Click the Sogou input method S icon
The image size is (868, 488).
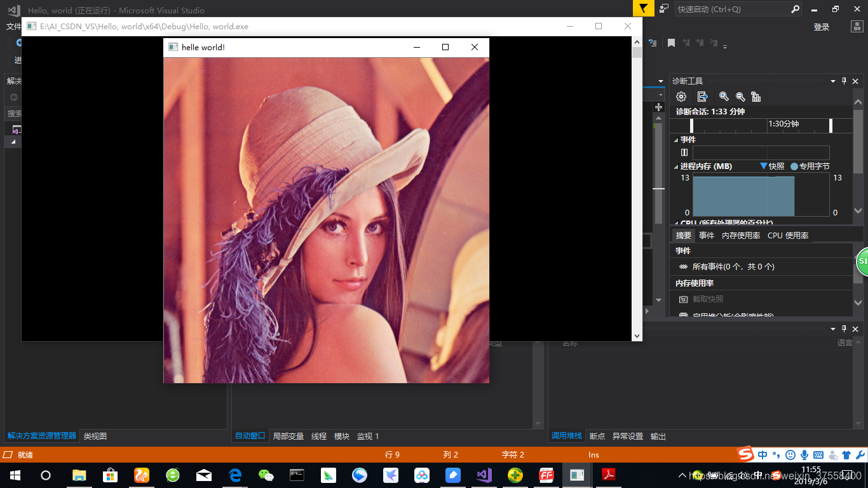pos(745,454)
